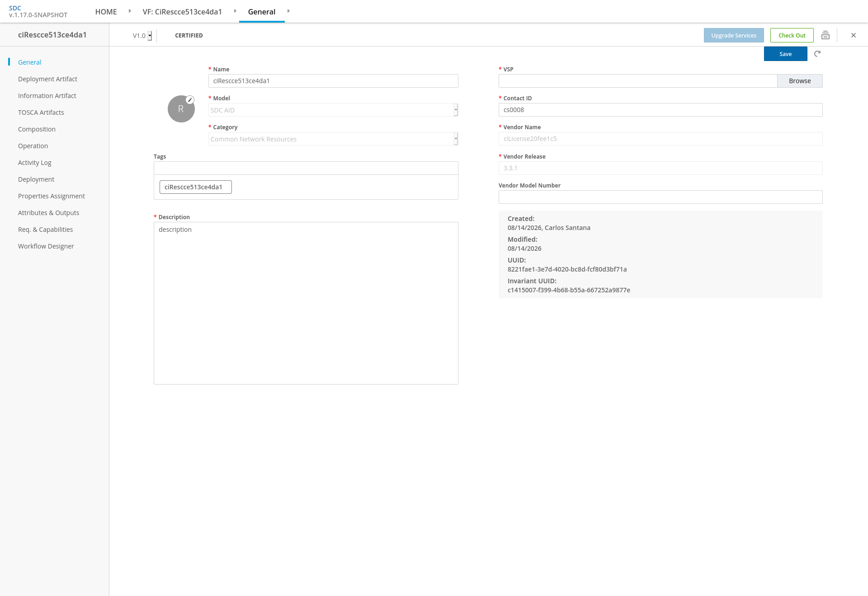Click the Created date with Carlos Santana

pos(549,228)
